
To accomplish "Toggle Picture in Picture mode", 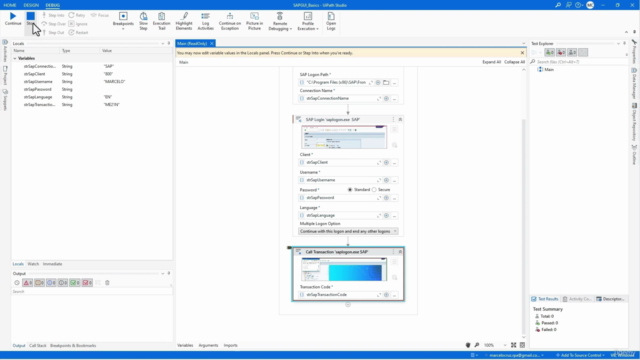I will [254, 21].
